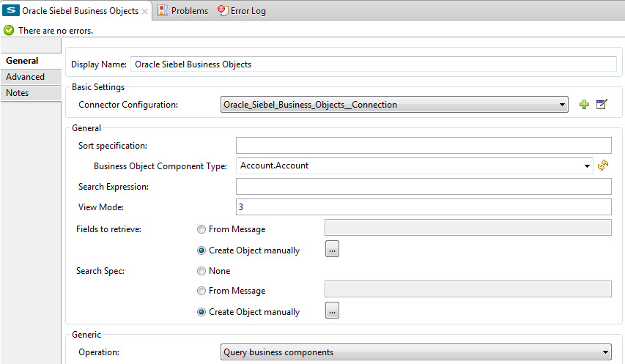Open the Operation dropdown
625x364 pixels.
(x=415, y=352)
